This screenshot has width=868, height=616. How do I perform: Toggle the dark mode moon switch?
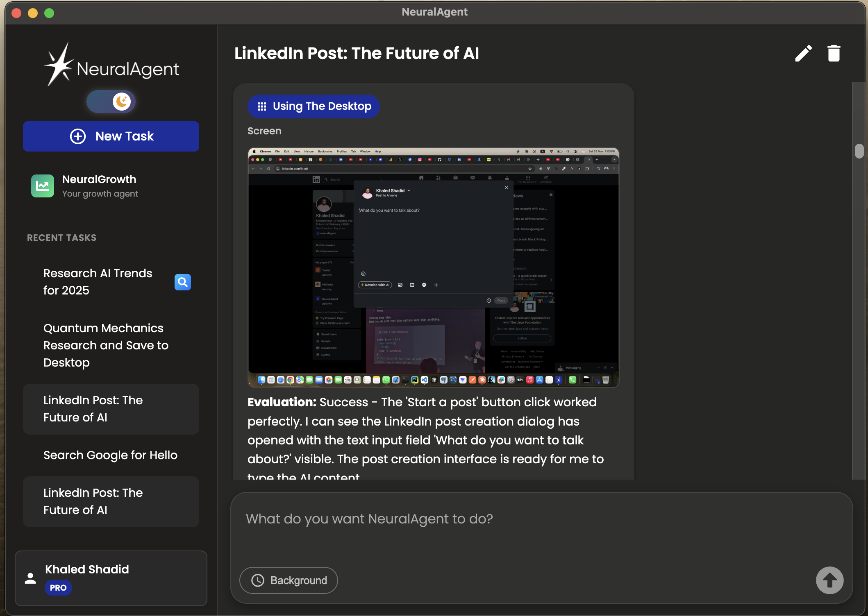pyautogui.click(x=111, y=101)
